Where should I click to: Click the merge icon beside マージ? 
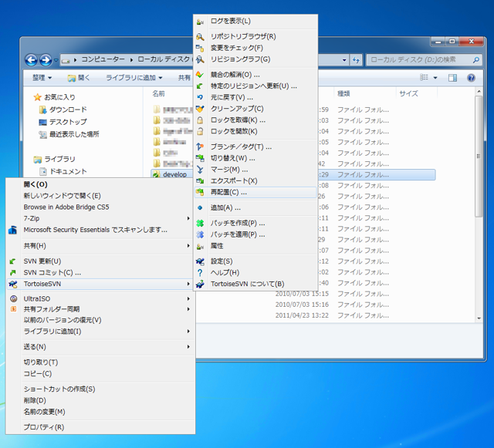pos(200,170)
